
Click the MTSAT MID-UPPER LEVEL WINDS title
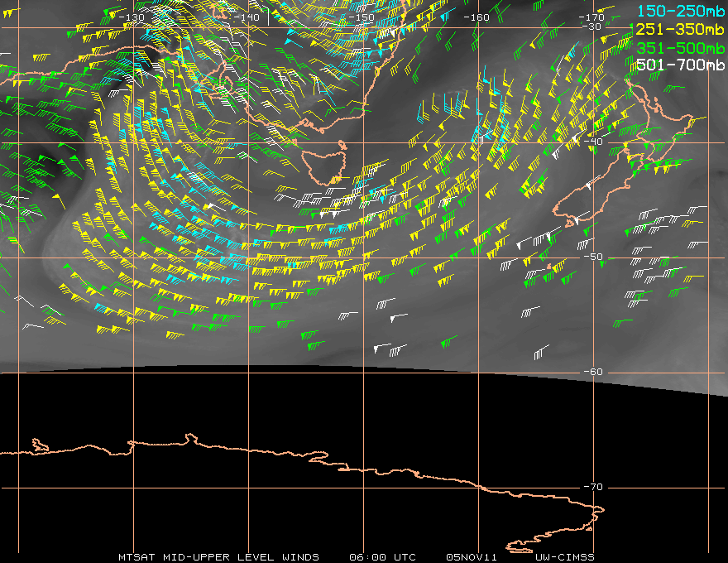tap(218, 557)
